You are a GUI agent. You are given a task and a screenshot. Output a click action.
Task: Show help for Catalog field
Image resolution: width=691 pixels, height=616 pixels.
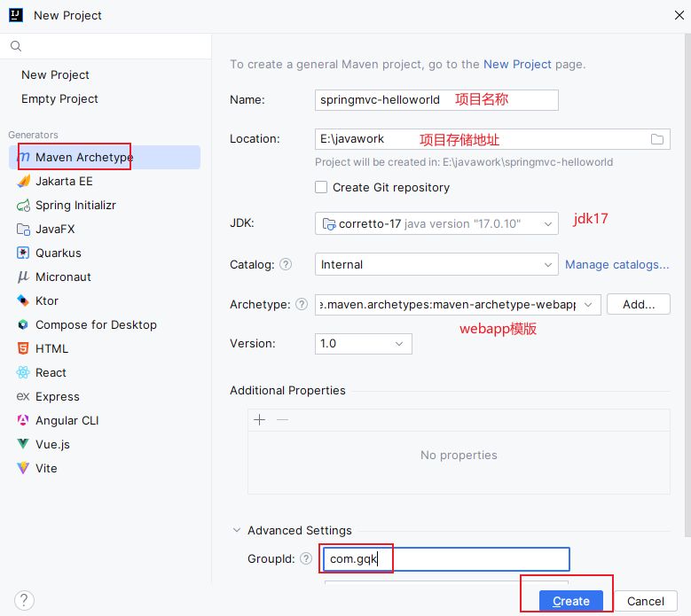[x=286, y=264]
